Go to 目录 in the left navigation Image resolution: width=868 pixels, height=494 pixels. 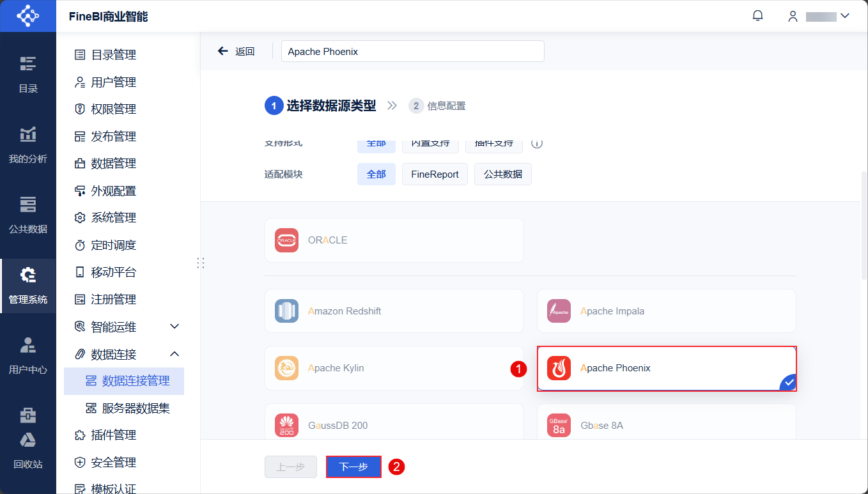coord(28,75)
